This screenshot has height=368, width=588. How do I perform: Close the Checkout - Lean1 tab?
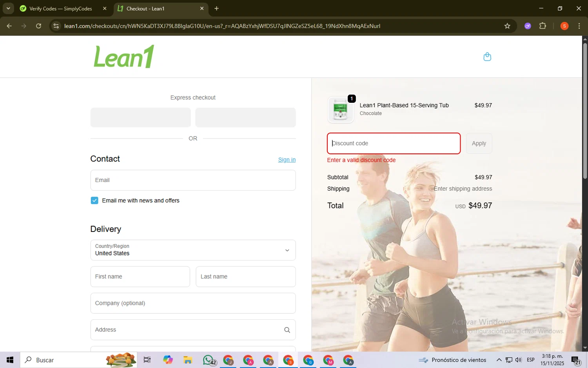pos(202,8)
